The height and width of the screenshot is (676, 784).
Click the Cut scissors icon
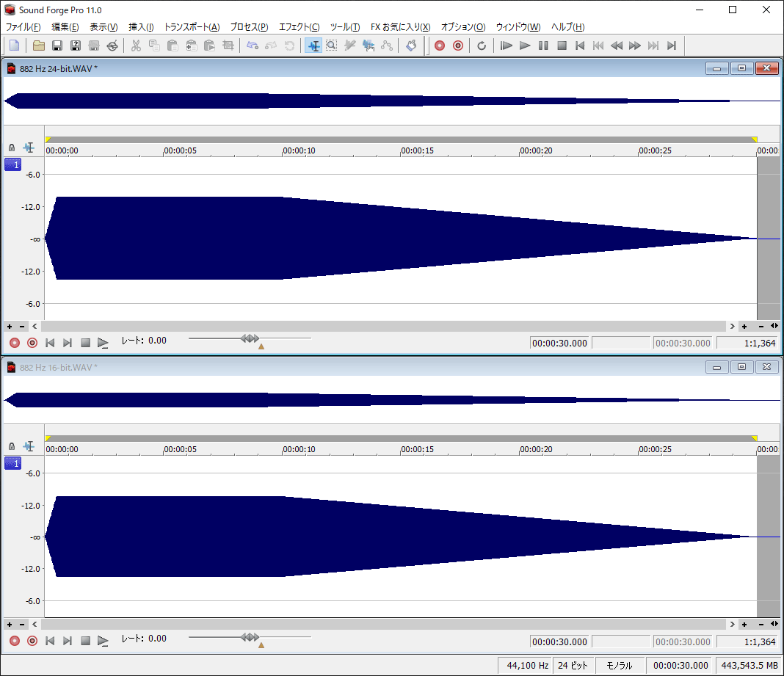click(136, 46)
